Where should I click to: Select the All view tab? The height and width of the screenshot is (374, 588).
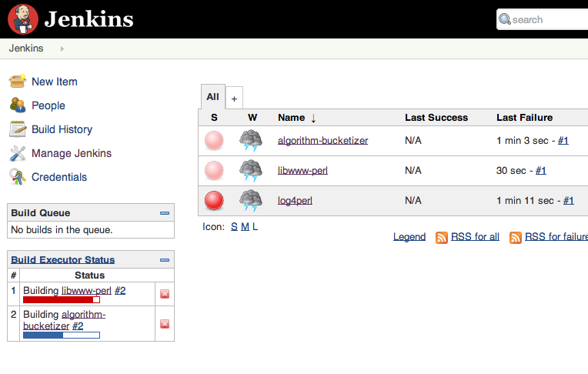pyautogui.click(x=212, y=97)
